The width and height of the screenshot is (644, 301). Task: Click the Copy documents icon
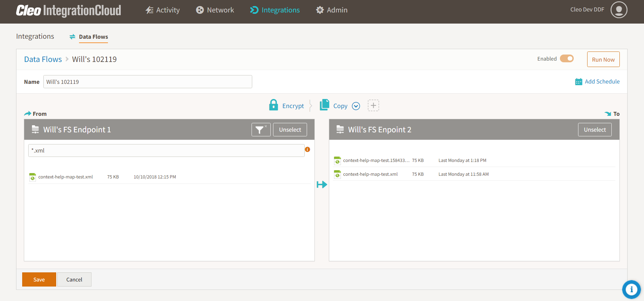pyautogui.click(x=325, y=105)
